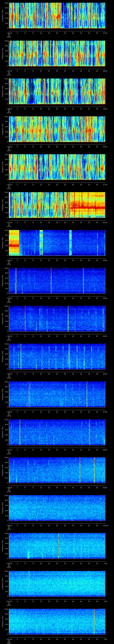Screen dimensions: 114x644
Task: Click the 49:00 end time label
Action: tap(105, 109)
